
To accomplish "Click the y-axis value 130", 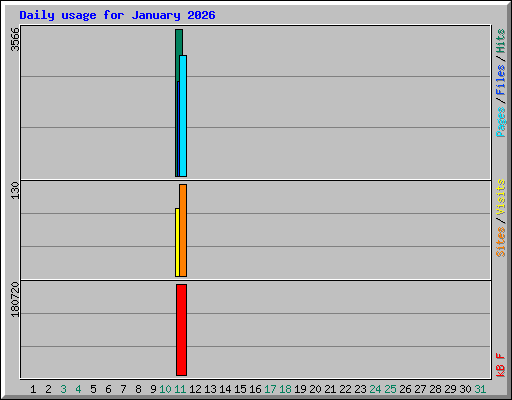I will 15,190.
